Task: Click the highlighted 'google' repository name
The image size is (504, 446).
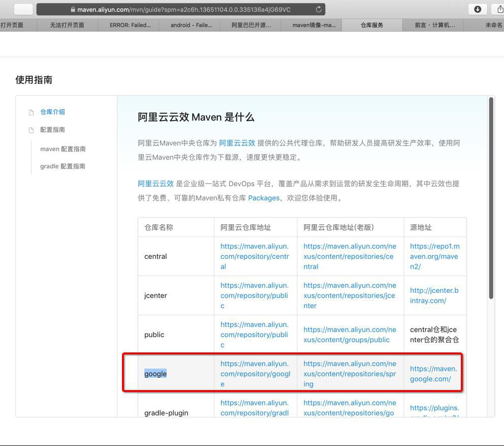Action: click(155, 374)
